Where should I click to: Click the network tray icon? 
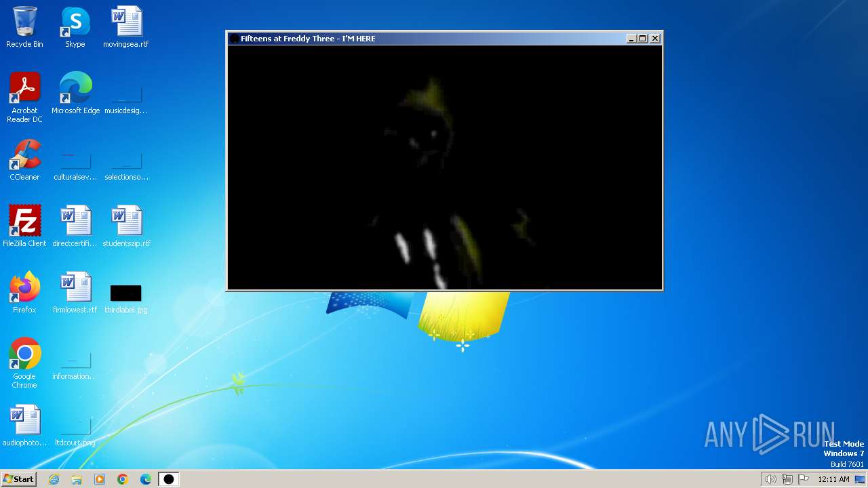[787, 479]
